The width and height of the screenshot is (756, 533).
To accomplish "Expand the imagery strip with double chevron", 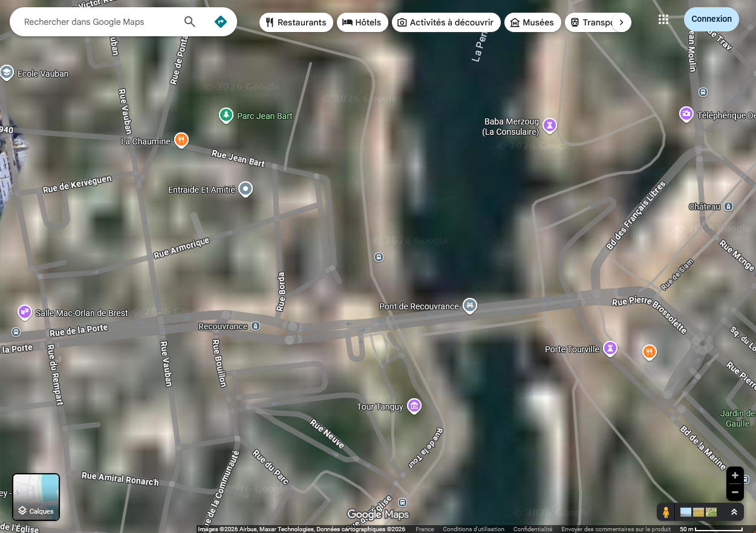I will [734, 512].
